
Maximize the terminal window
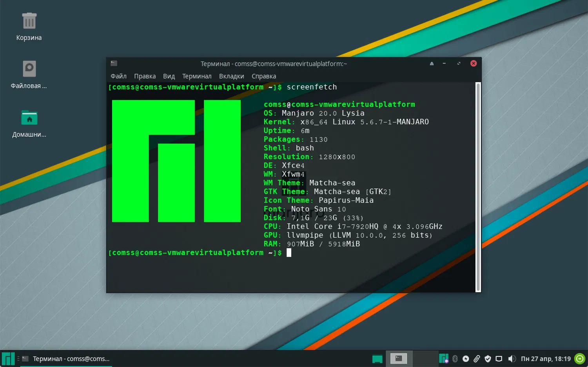[459, 63]
